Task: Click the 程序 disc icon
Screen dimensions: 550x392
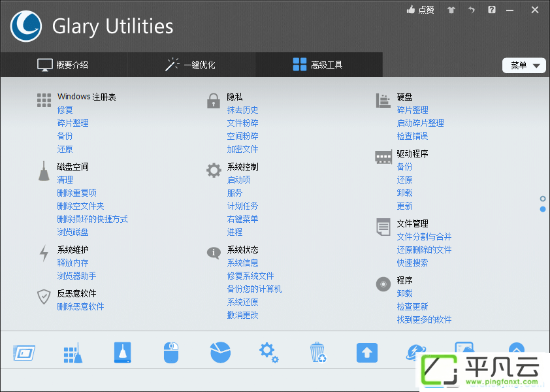Action: [x=383, y=284]
